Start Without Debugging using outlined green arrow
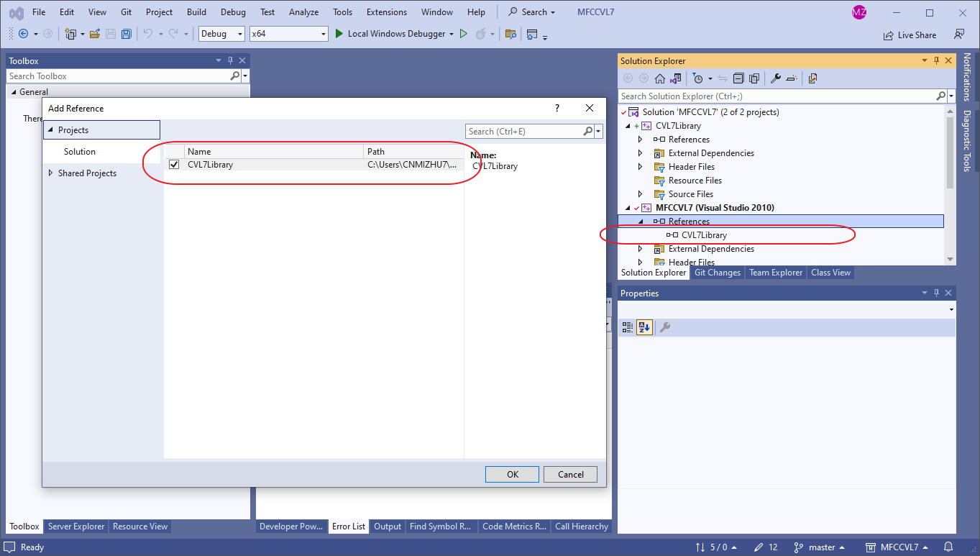 pos(464,34)
